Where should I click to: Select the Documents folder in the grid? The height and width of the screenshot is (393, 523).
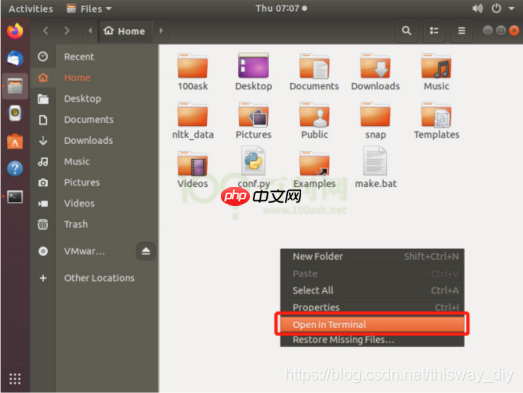pos(314,72)
